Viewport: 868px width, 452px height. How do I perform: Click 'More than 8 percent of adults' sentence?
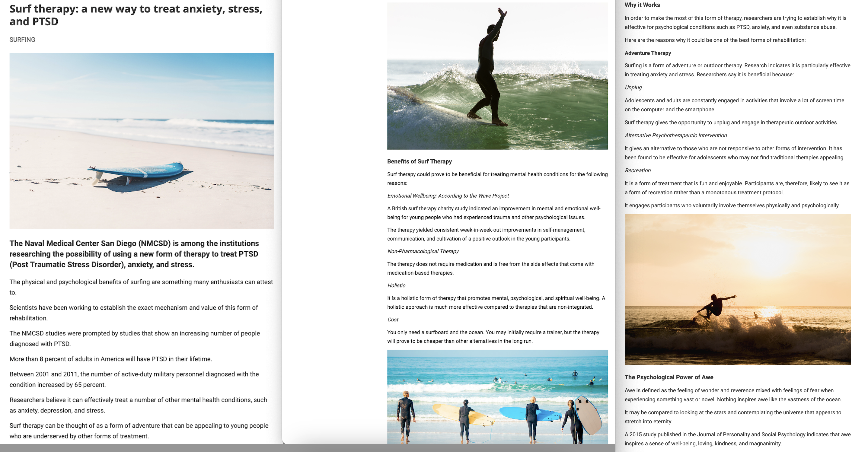coord(110,359)
